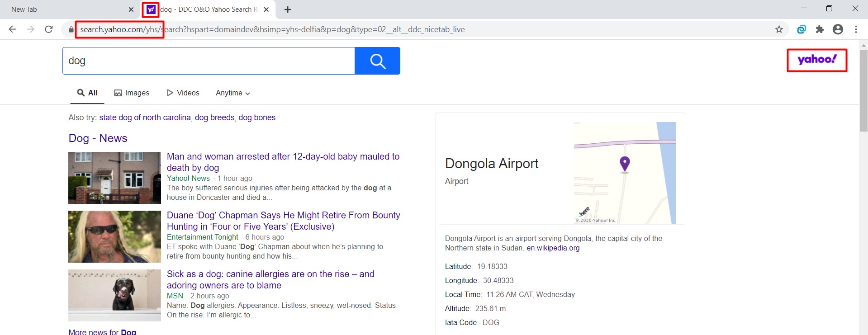Click the Longitude value 30.48333
The width and height of the screenshot is (868, 335).
click(x=498, y=280)
